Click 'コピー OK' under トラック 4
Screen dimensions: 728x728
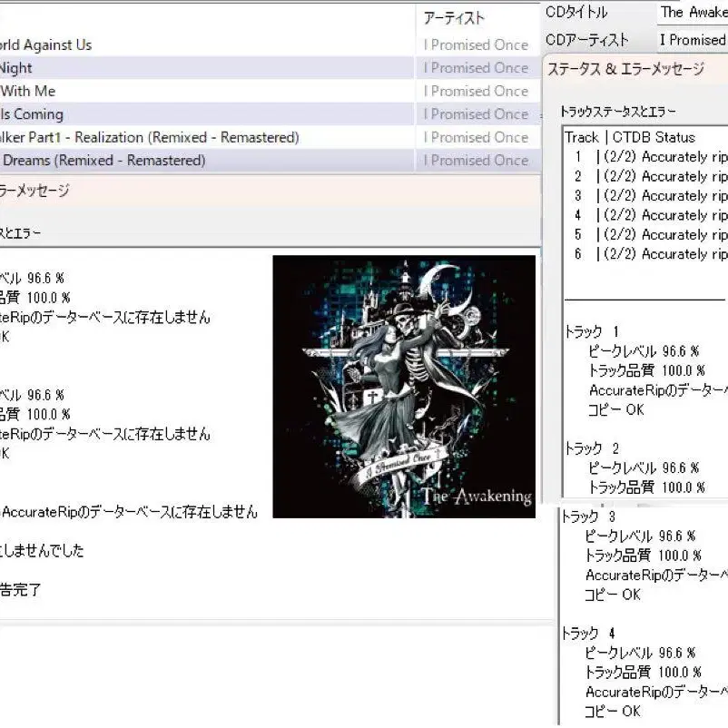click(613, 712)
